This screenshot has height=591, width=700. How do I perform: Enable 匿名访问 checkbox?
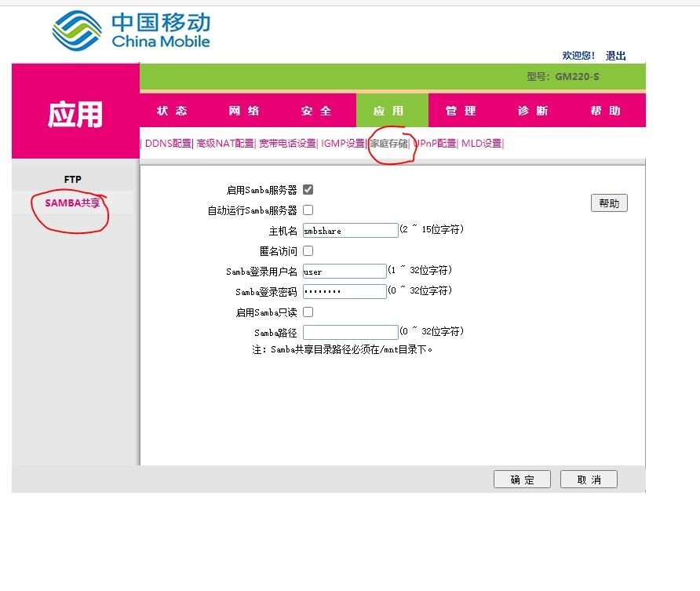click(308, 251)
